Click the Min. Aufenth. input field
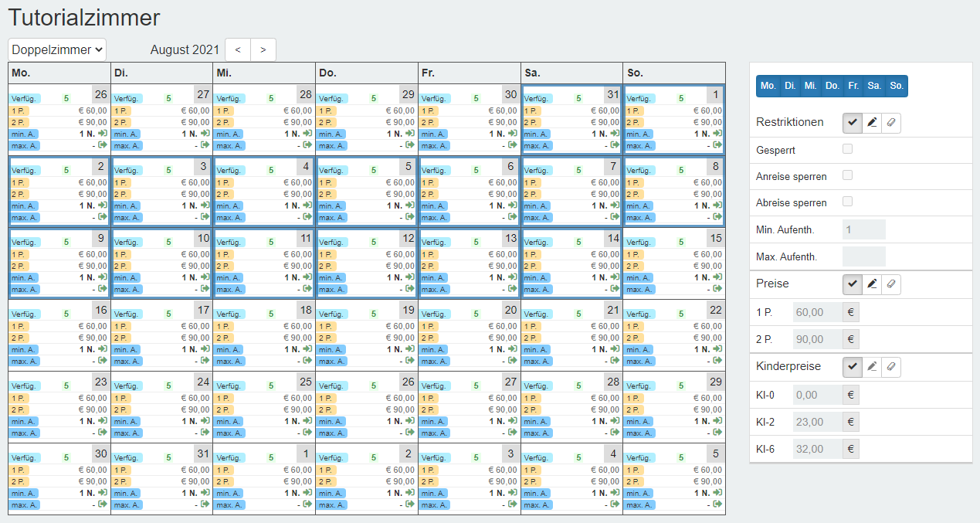This screenshot has width=980, height=523. (863, 229)
